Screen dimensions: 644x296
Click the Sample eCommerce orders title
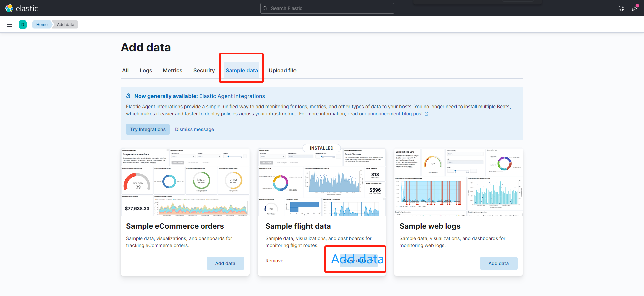175,226
